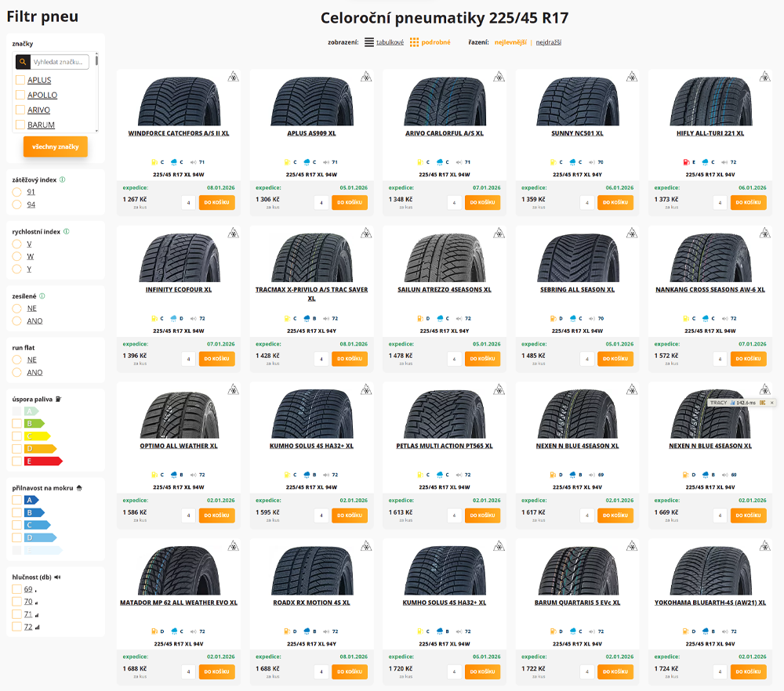Select load index 94 radio button
The image size is (784, 691).
(16, 204)
